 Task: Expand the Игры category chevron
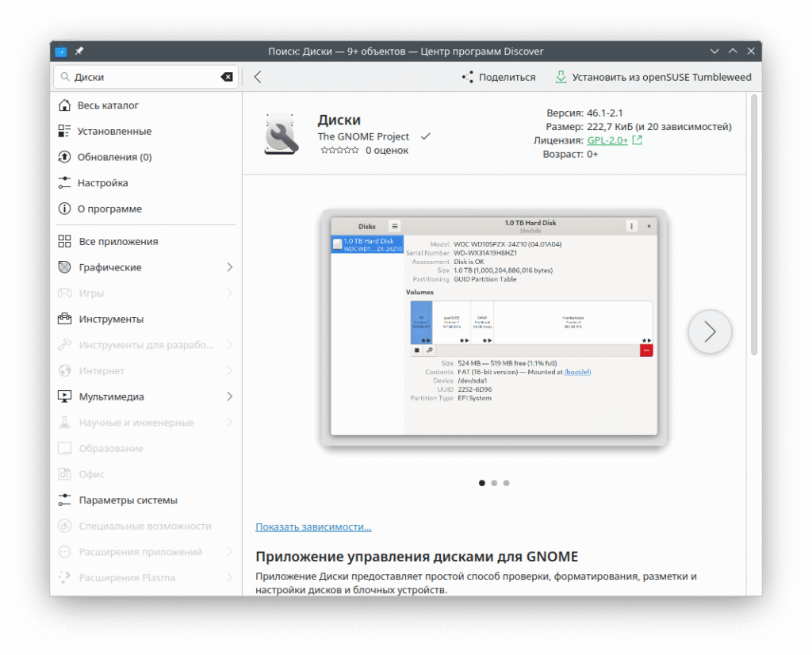tap(230, 293)
